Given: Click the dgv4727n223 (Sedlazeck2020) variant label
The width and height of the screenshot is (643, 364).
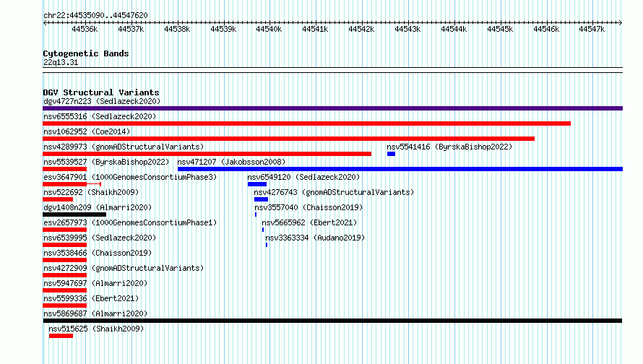Looking at the screenshot, I should (x=102, y=101).
